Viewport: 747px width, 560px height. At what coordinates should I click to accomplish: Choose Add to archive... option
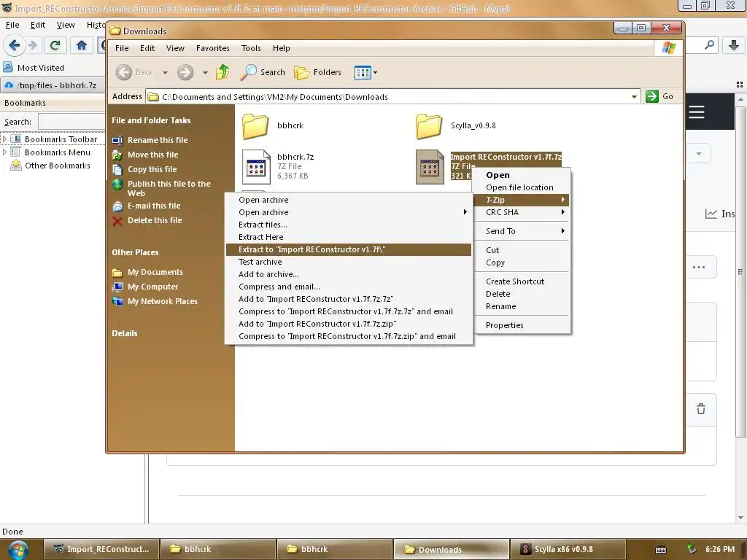click(348, 274)
